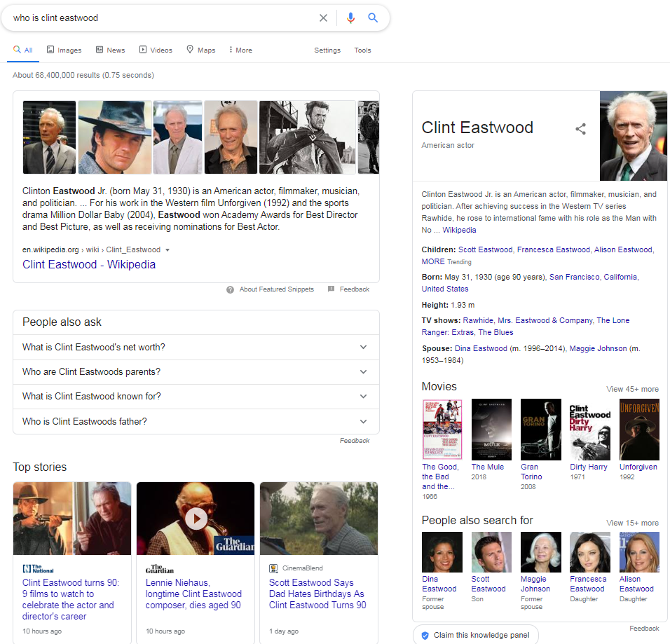The width and height of the screenshot is (670, 644).
Task: Open the Videos search tab
Action: 156,50
